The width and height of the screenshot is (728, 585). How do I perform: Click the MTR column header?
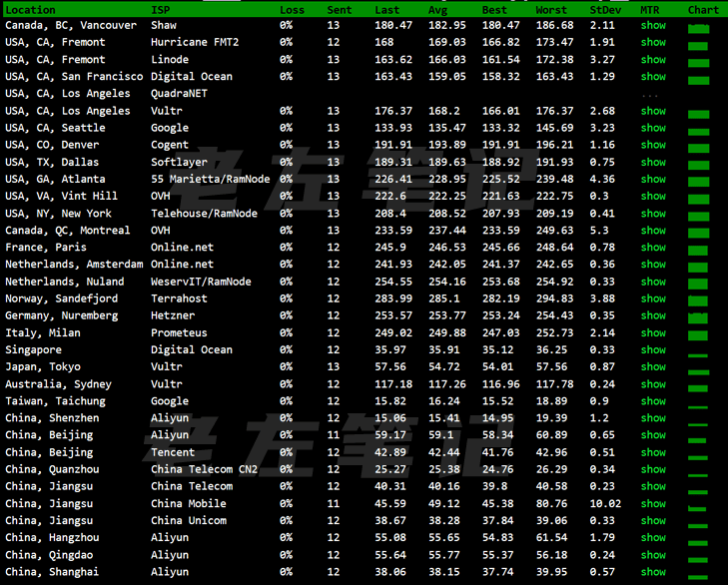click(650, 10)
